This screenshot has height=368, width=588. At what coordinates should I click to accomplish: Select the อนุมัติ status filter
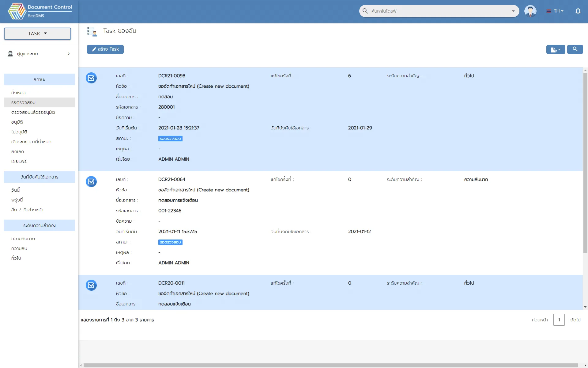[17, 122]
